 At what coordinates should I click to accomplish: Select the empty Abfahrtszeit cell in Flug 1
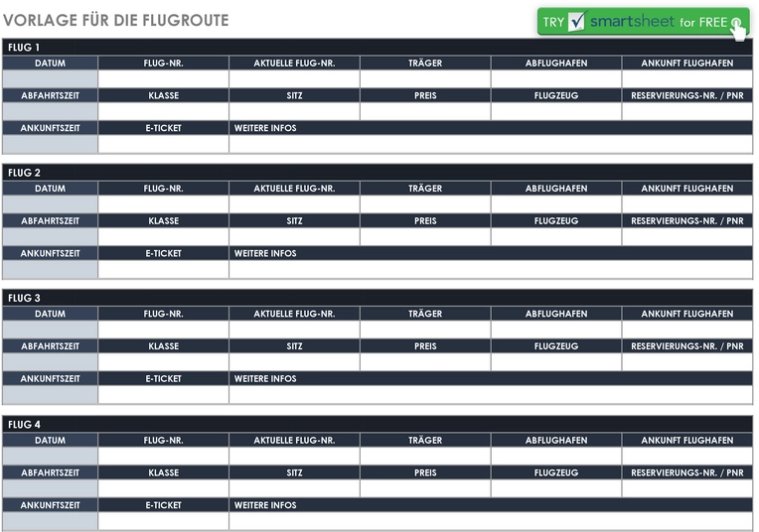pos(50,111)
